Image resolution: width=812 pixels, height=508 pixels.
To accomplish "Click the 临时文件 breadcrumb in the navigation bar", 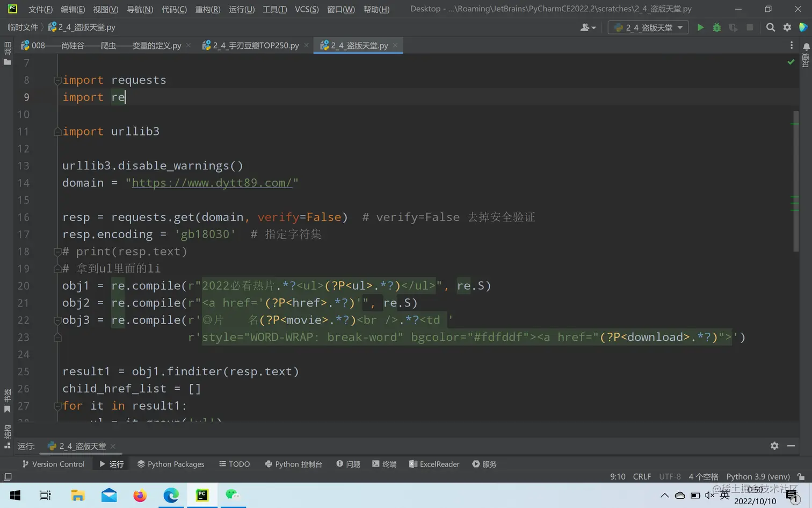I will tap(23, 27).
